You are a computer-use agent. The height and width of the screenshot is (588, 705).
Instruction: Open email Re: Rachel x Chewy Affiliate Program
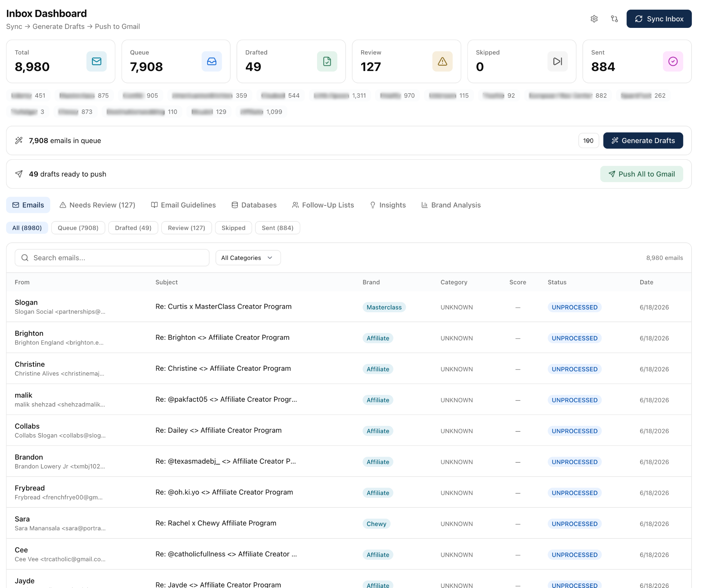pyautogui.click(x=216, y=523)
